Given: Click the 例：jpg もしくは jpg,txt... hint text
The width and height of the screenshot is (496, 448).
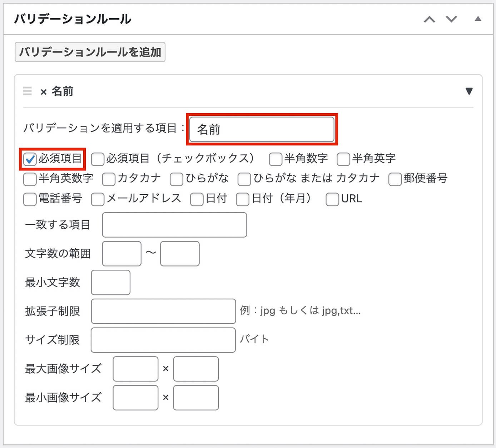Looking at the screenshot, I should coord(300,310).
